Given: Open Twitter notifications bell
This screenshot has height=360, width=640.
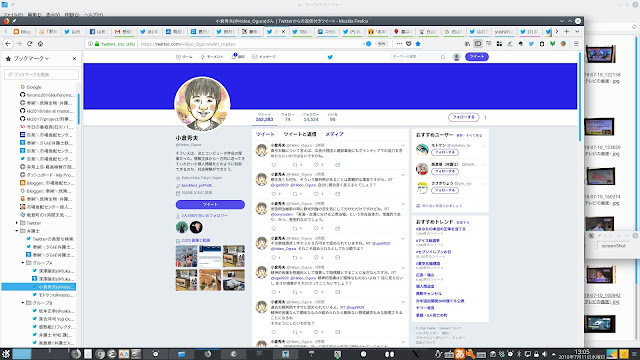Looking at the screenshot, I should click(x=238, y=57).
